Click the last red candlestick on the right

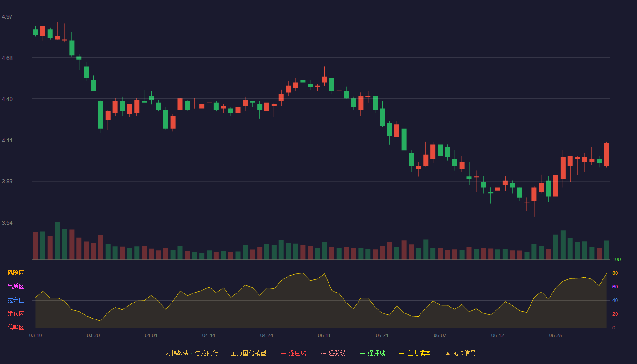606,155
